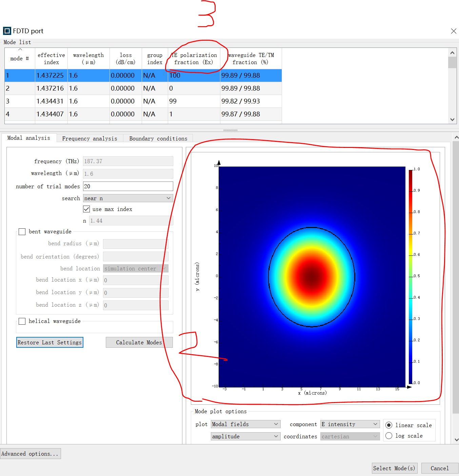Viewport: 459px width, 476px height.
Task: Sort by the 'effective index' column header
Action: click(x=52, y=59)
